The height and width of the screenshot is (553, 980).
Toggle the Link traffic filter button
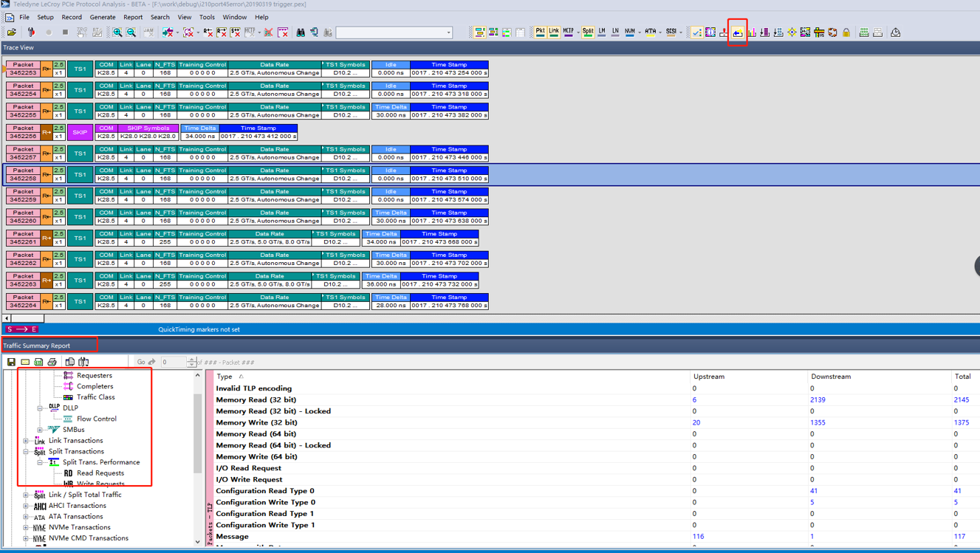point(553,32)
